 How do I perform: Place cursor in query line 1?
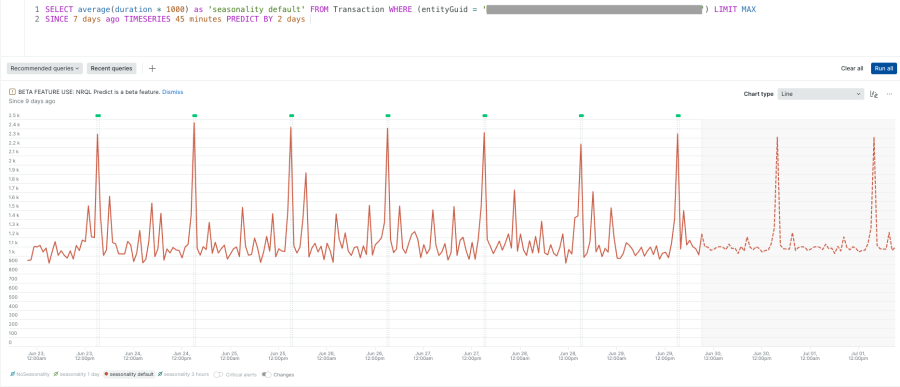pyautogui.click(x=400, y=10)
